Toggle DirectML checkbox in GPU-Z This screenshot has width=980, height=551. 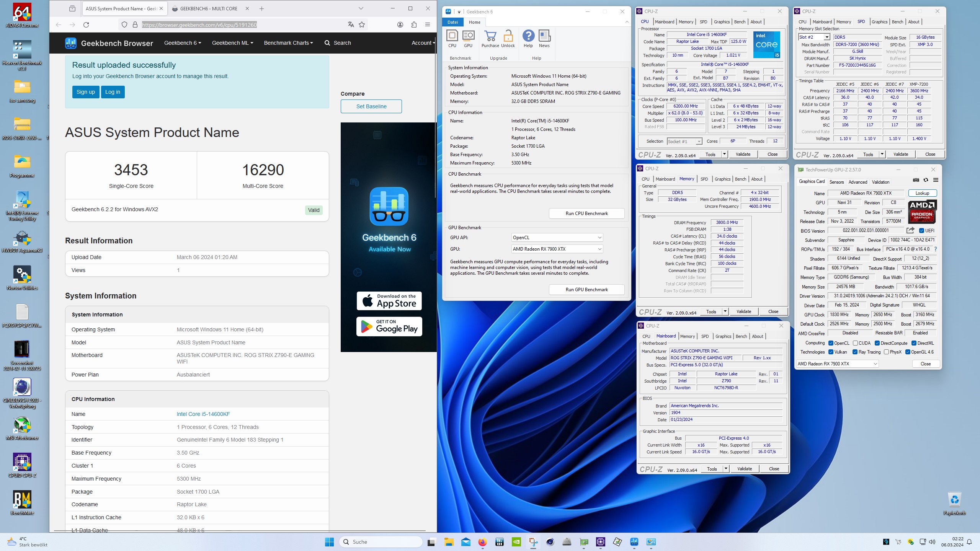[x=914, y=343]
